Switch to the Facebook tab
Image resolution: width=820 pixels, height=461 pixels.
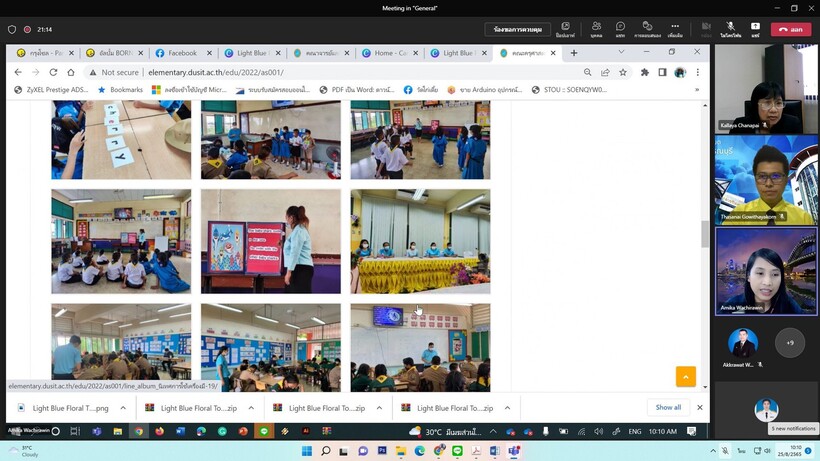pyautogui.click(x=181, y=53)
